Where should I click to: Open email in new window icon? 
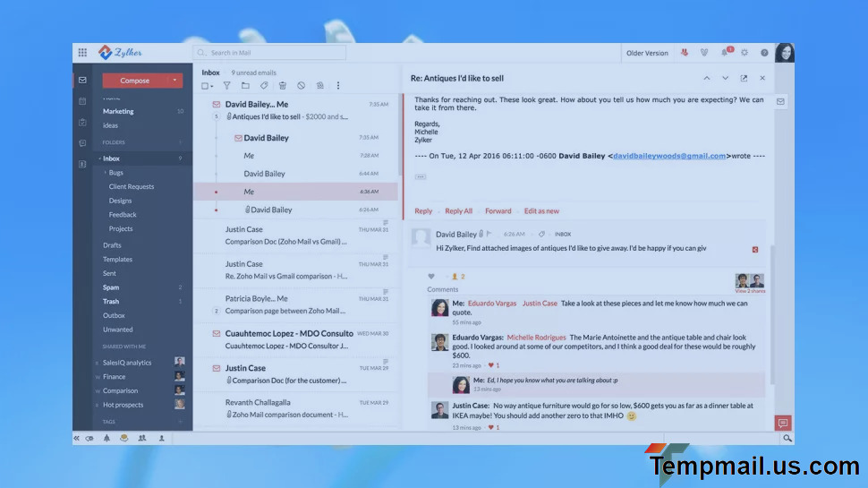point(744,79)
